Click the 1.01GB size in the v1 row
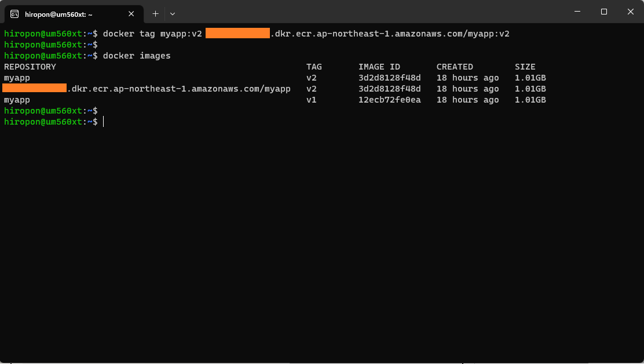This screenshot has height=364, width=644. 530,100
